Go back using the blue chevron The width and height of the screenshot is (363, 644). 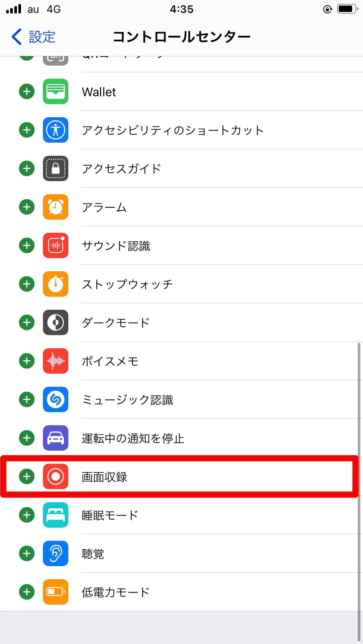[x=16, y=37]
